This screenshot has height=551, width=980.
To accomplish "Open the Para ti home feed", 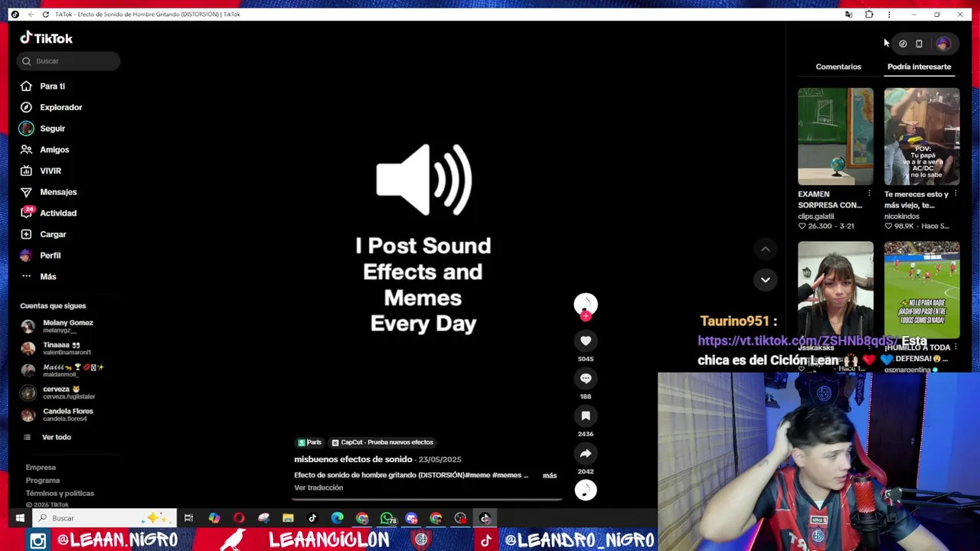I will (x=43, y=86).
